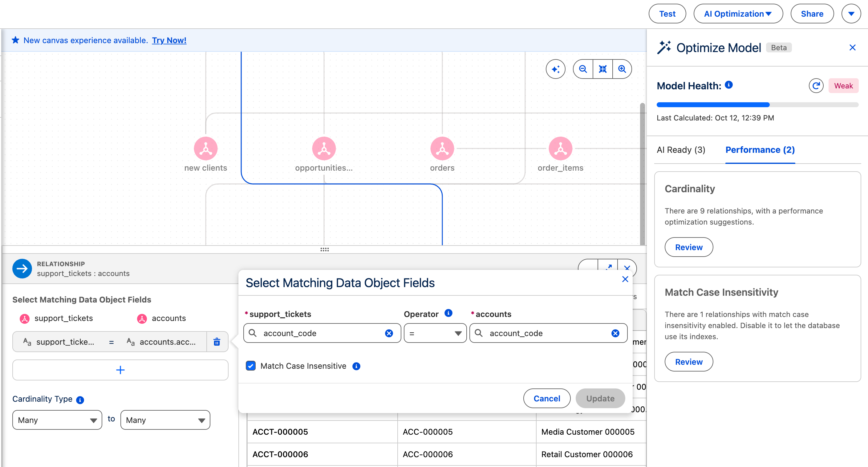Click the relationship arrow icon
The image size is (868, 467).
22,269
